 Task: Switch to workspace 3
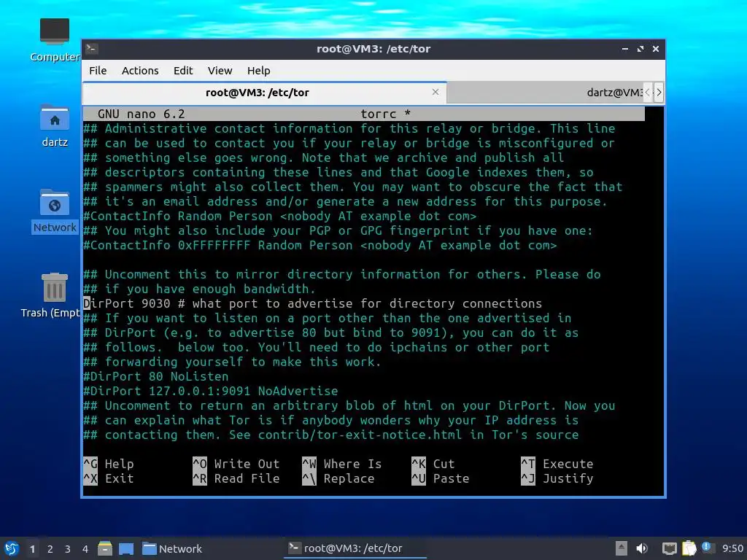68,549
